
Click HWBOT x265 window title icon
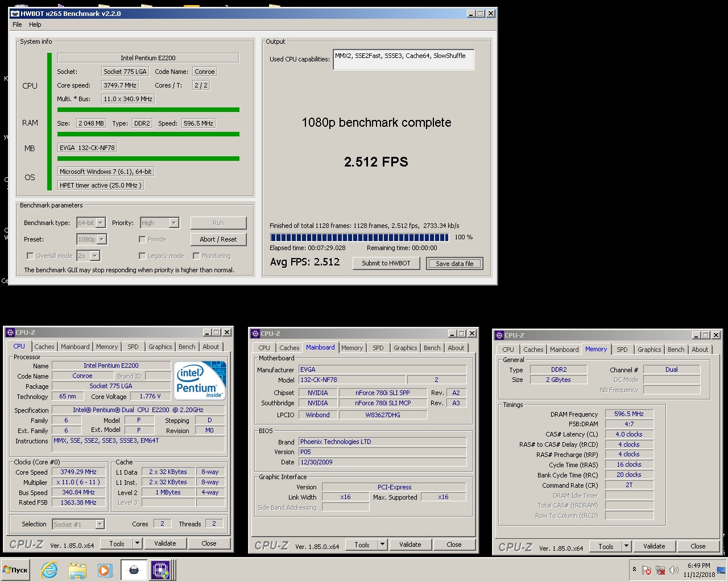pyautogui.click(x=15, y=14)
